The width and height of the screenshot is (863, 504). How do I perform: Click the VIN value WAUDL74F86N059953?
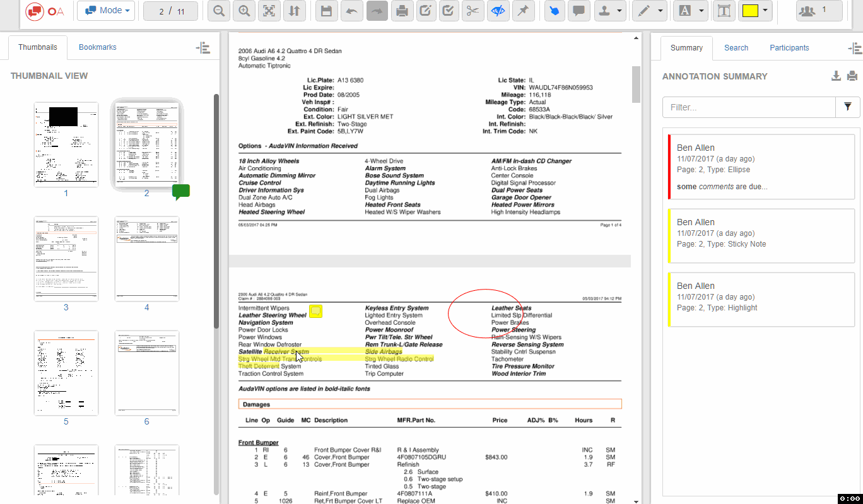tap(561, 88)
